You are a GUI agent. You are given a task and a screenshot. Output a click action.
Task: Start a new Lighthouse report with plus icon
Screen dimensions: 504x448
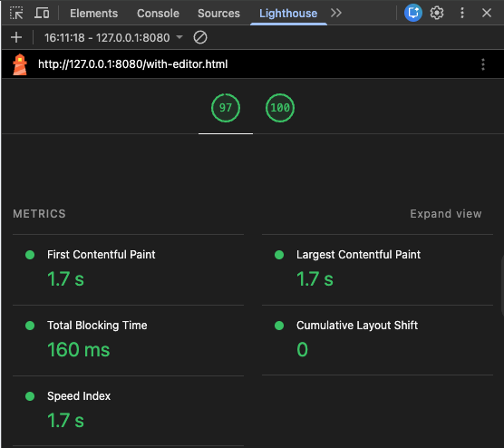point(16,37)
